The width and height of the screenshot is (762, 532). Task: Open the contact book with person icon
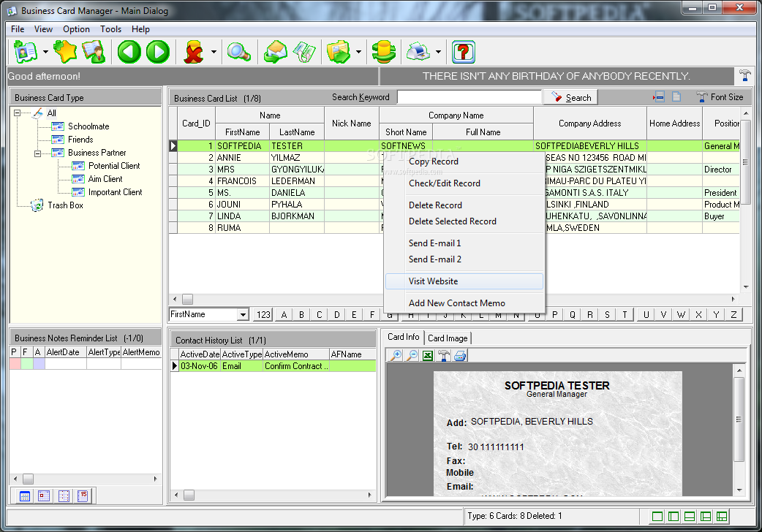[94, 51]
